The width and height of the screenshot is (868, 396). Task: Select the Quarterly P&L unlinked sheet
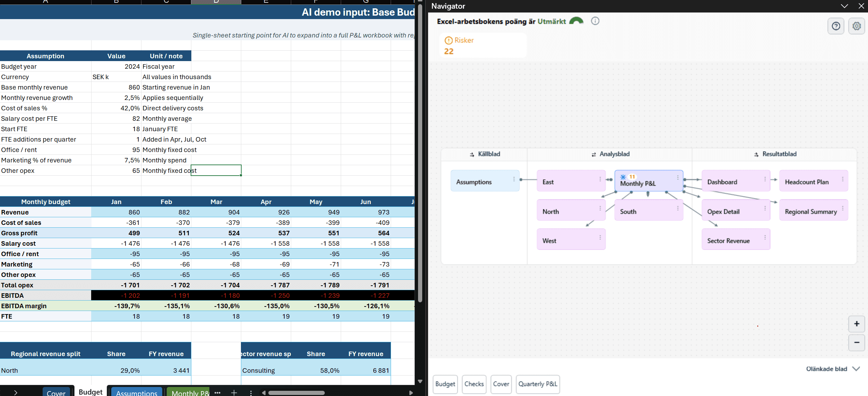[x=538, y=384]
